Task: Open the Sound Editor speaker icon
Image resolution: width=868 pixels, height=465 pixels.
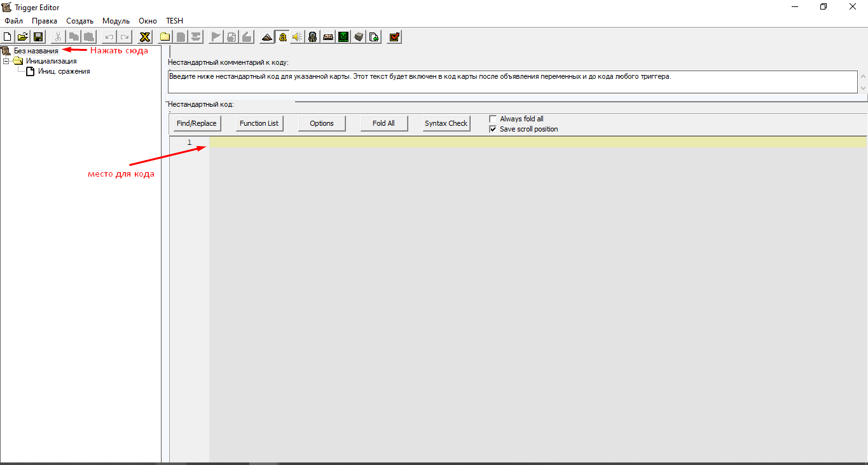Action: click(298, 37)
